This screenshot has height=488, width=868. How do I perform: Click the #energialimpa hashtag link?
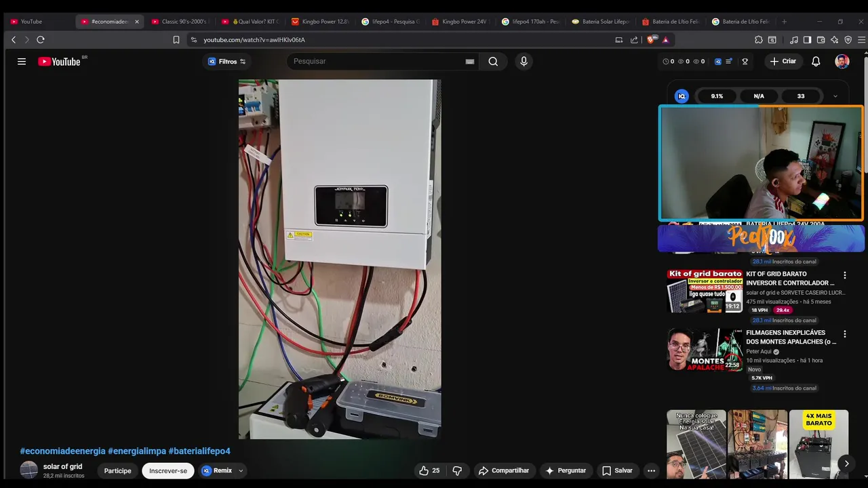tap(137, 451)
